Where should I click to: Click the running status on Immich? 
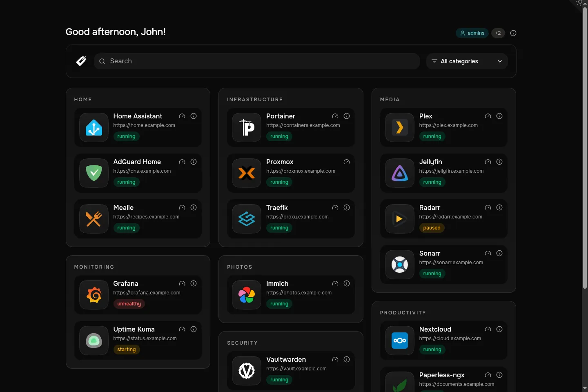[x=279, y=304]
